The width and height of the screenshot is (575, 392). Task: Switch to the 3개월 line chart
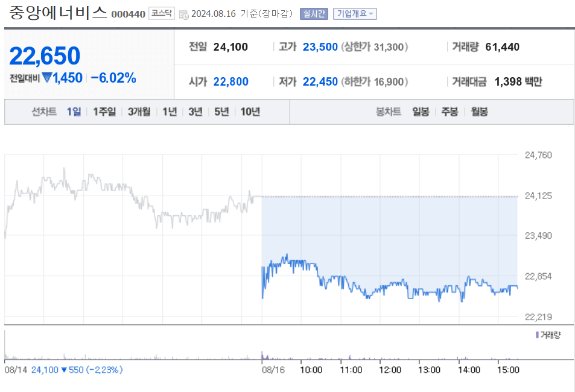click(x=139, y=112)
